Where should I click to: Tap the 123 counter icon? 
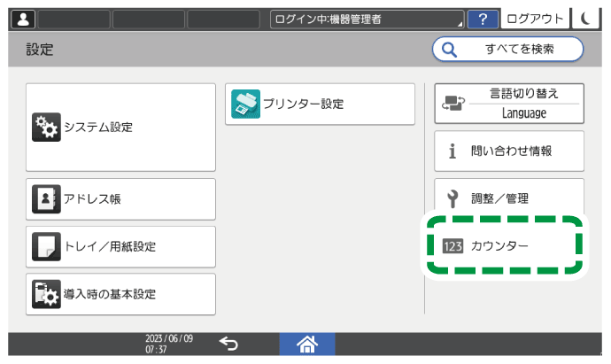(x=452, y=246)
